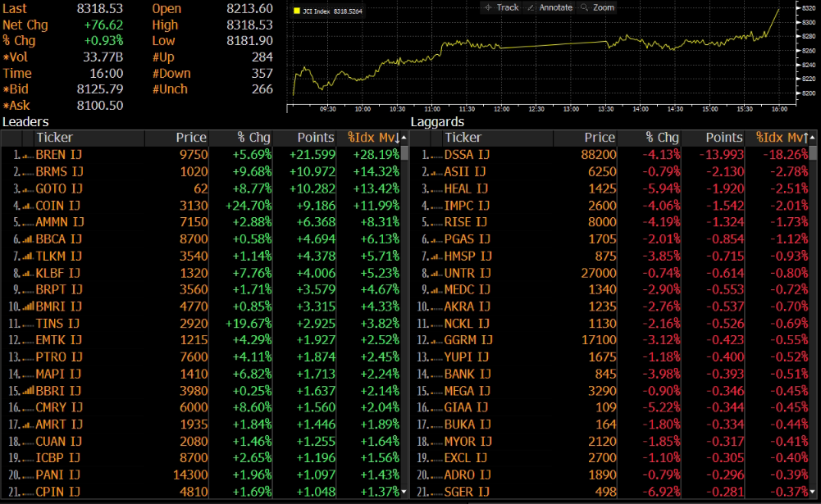Viewport: 821px width, 504px height.
Task: Click the mini bar icon next to BMRI IJ
Action: click(x=27, y=306)
